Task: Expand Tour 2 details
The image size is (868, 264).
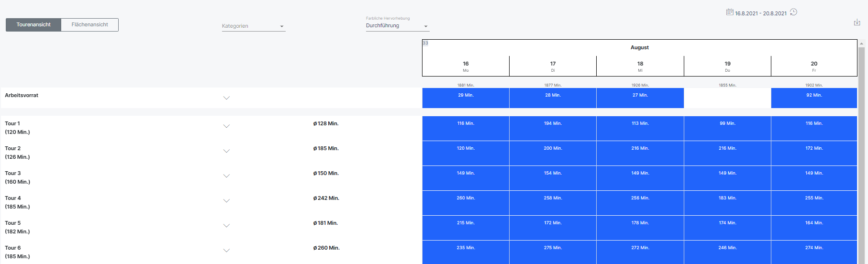Action: (226, 151)
